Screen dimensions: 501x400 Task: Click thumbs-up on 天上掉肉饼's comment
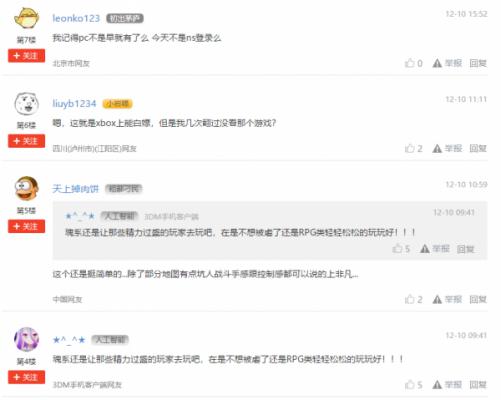409,299
